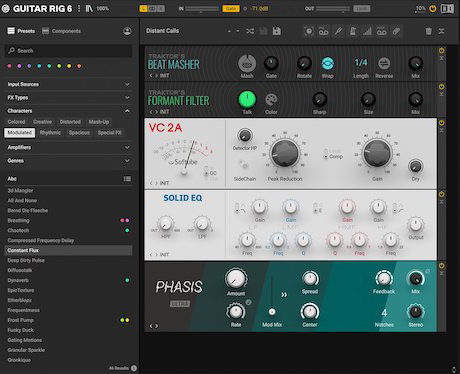Show the metronome tool
The width and height of the screenshot is (460, 374).
(x=353, y=31)
